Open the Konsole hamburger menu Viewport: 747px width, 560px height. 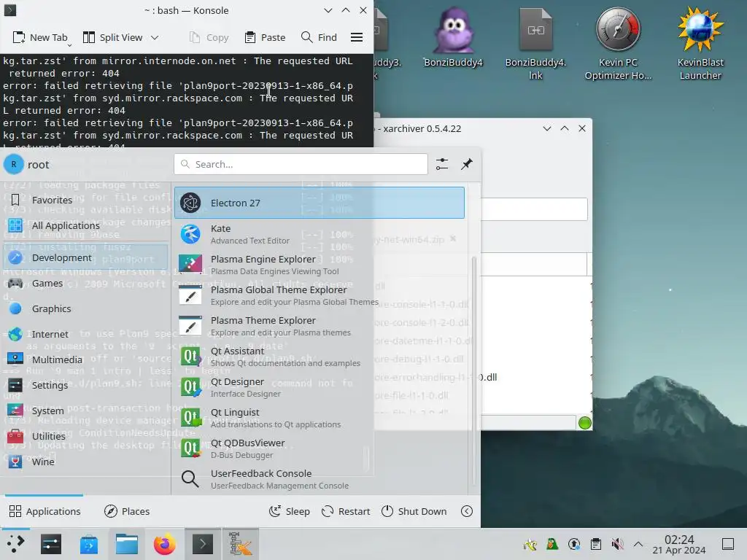click(357, 38)
